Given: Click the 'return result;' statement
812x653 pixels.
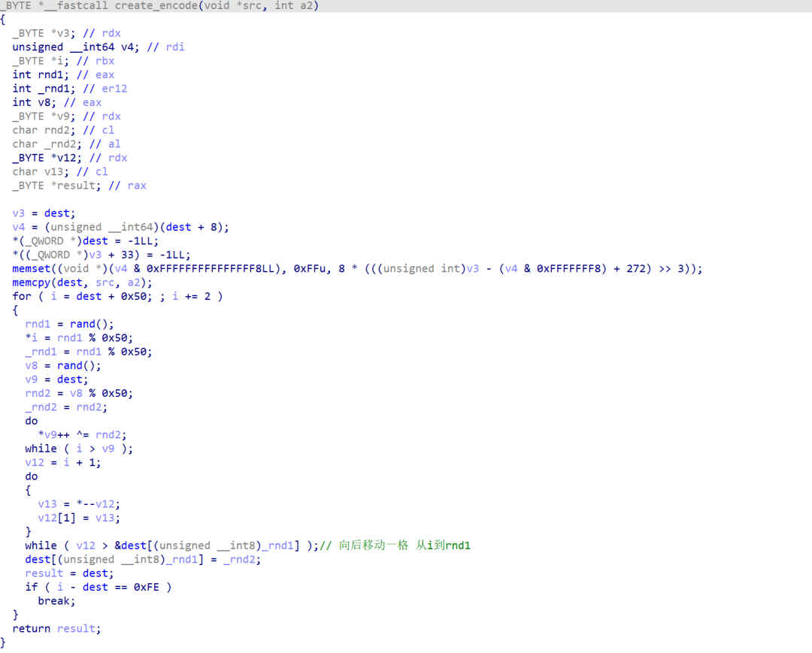Looking at the screenshot, I should [x=57, y=629].
